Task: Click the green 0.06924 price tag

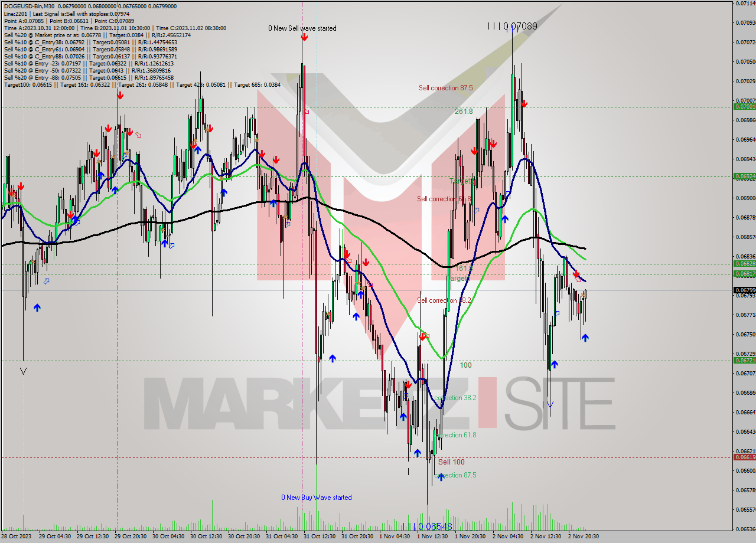Action: pyautogui.click(x=744, y=176)
